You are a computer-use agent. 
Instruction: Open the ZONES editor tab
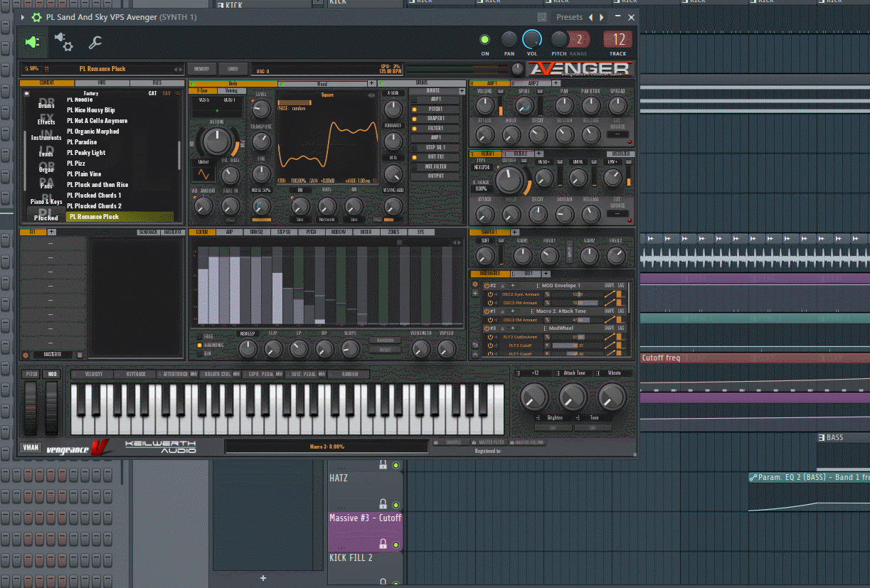[393, 232]
